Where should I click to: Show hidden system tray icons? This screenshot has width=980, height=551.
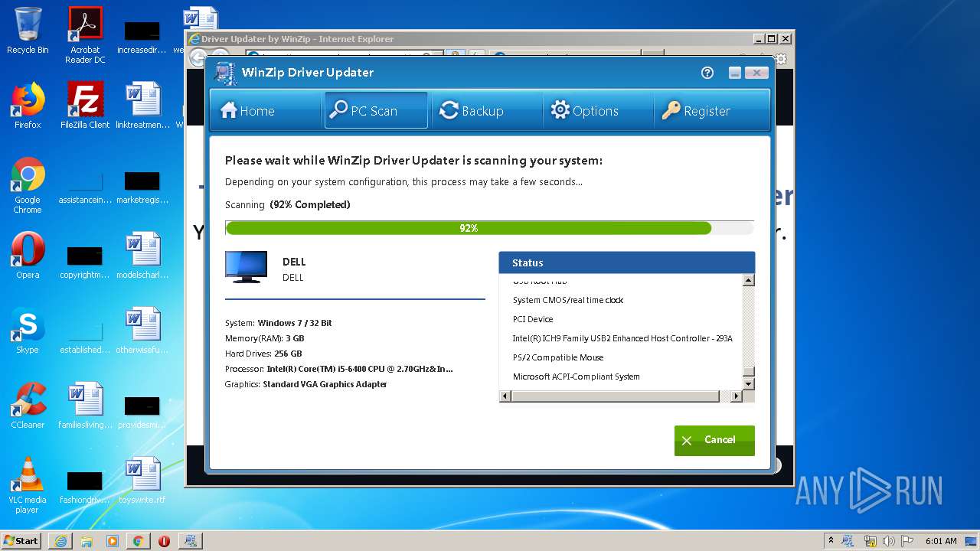(831, 540)
